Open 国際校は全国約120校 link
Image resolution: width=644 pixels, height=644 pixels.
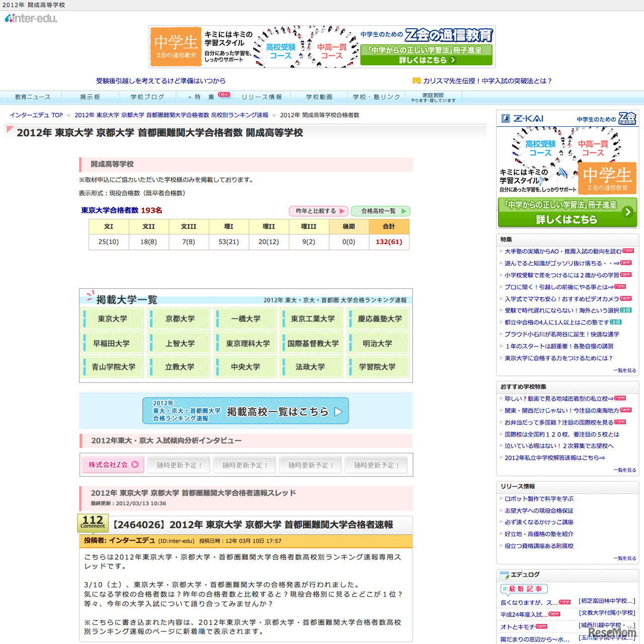click(x=562, y=434)
